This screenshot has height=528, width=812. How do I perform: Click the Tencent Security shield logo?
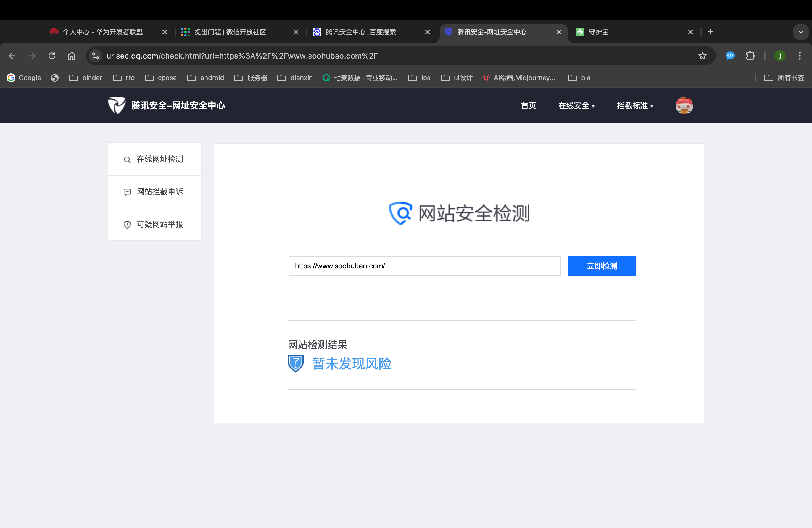117,105
